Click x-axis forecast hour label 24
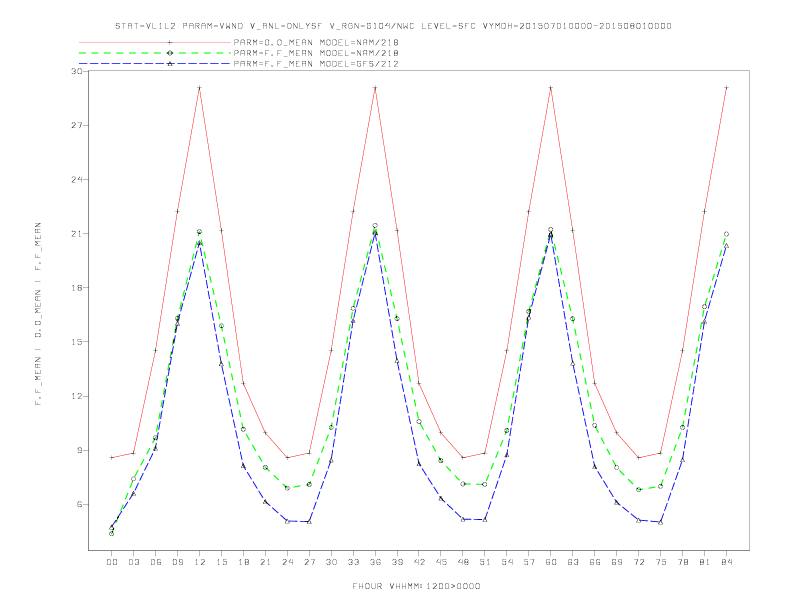Screen dimensions: 792x612 click(287, 562)
